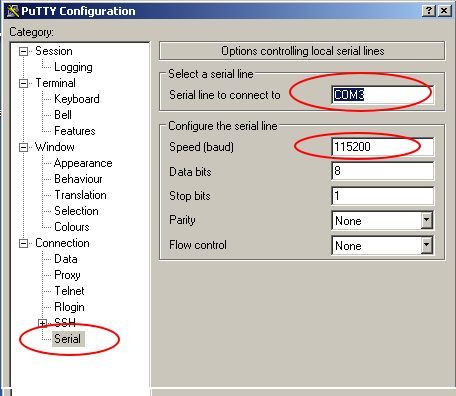Click the 'Parity' label

[182, 220]
